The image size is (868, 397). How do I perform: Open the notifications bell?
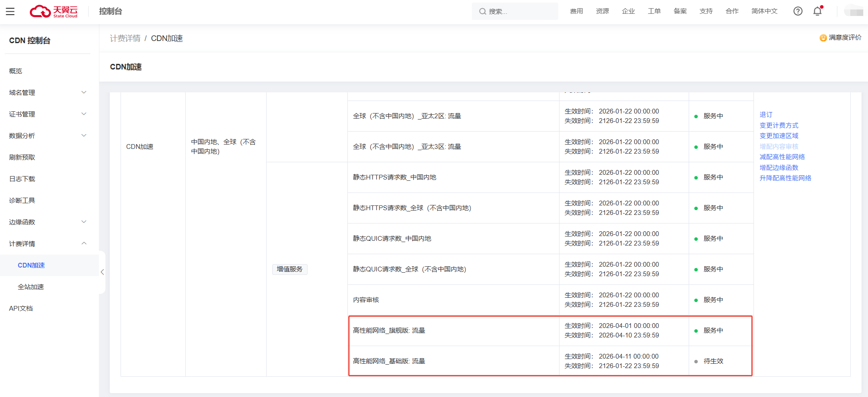pos(817,11)
